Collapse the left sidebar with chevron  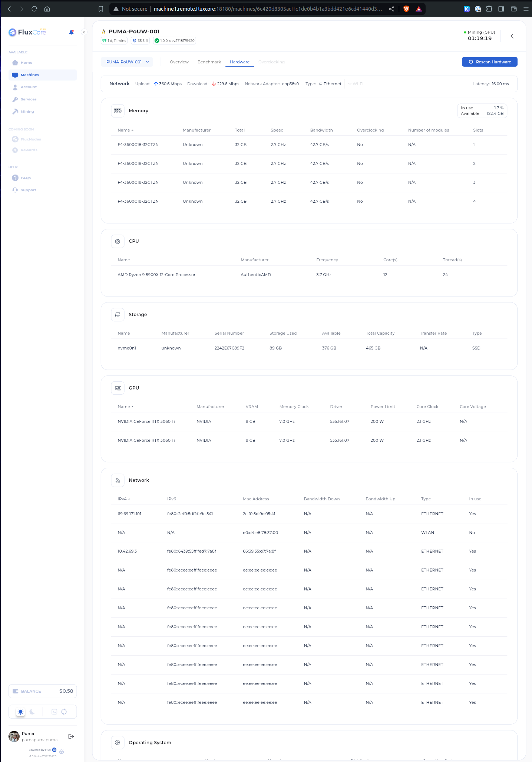click(84, 32)
